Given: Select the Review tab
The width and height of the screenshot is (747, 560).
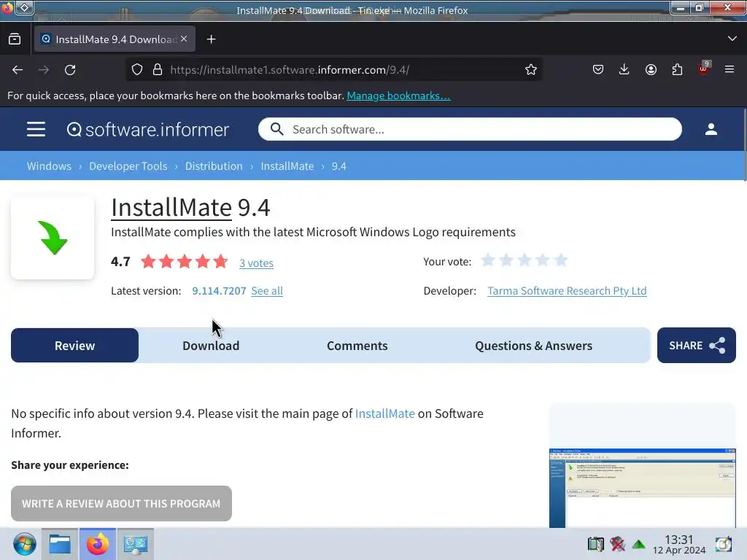Looking at the screenshot, I should [75, 345].
